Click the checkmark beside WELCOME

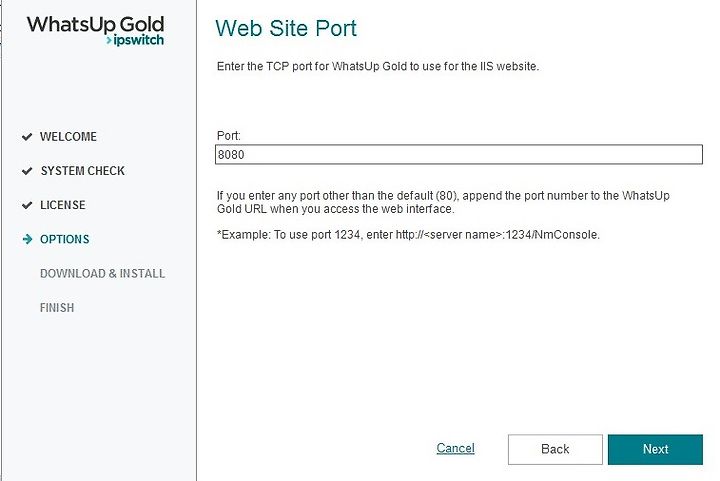[27, 137]
